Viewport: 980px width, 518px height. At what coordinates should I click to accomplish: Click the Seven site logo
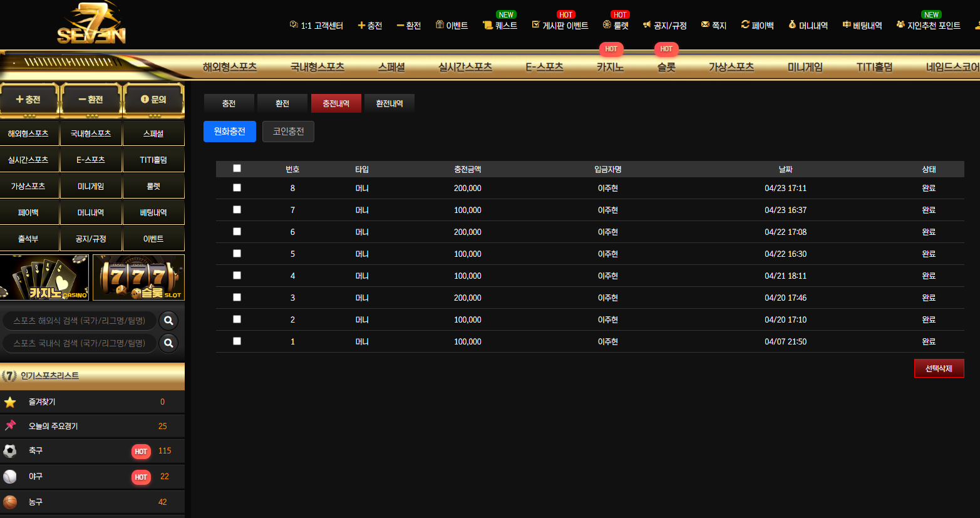pyautogui.click(x=91, y=23)
